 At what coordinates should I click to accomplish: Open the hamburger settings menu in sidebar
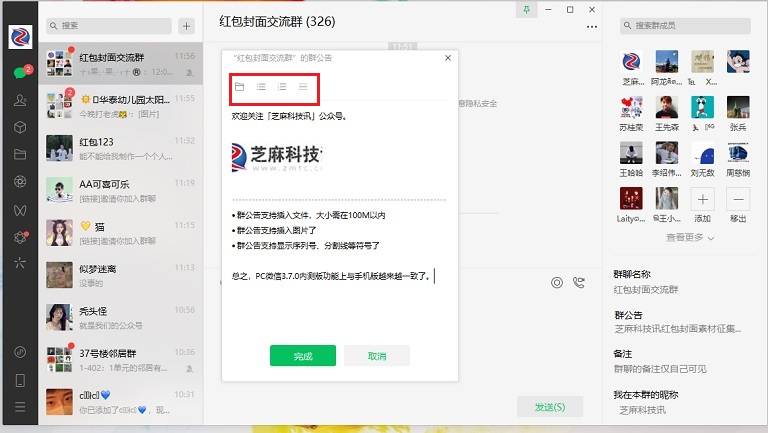[20, 407]
